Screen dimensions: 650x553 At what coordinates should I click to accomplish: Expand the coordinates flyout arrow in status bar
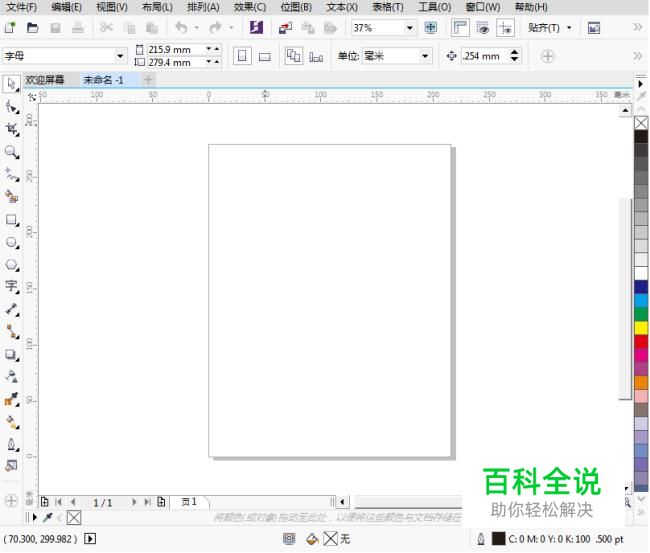point(90,538)
